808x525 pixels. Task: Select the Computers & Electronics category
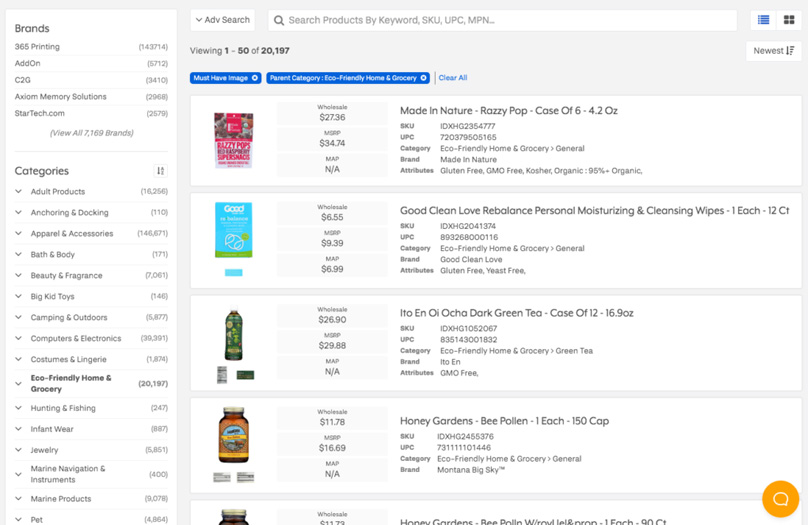76,339
